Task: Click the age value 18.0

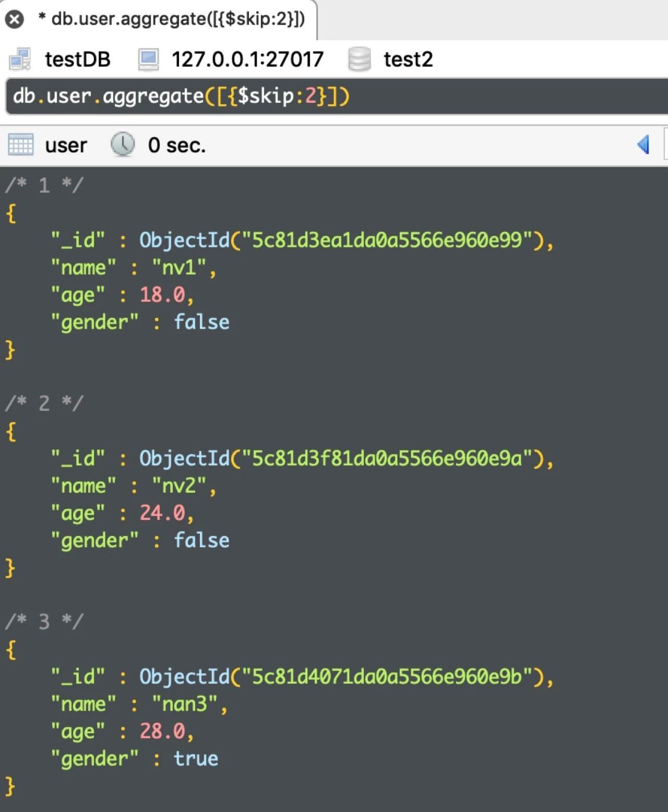Action: click(x=162, y=295)
